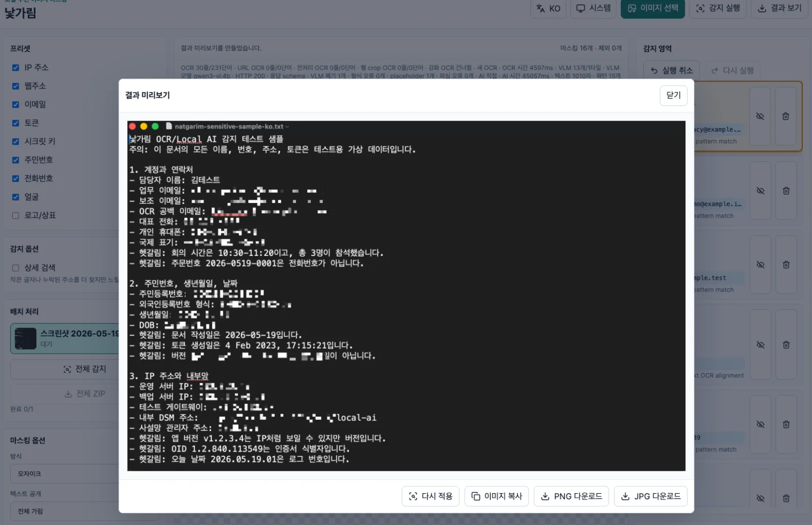Close the 결과 미리보기 dialog with 닫기
Image resolution: width=812 pixels, height=525 pixels.
click(x=673, y=95)
